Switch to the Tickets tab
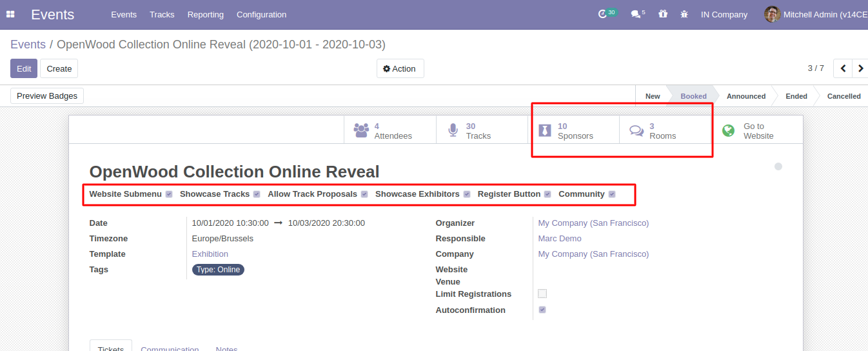This screenshot has width=868, height=351. [x=111, y=347]
